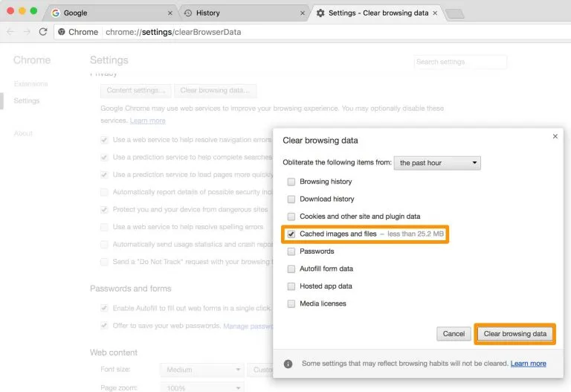
Task: Click the Search settings input field
Action: tap(460, 62)
